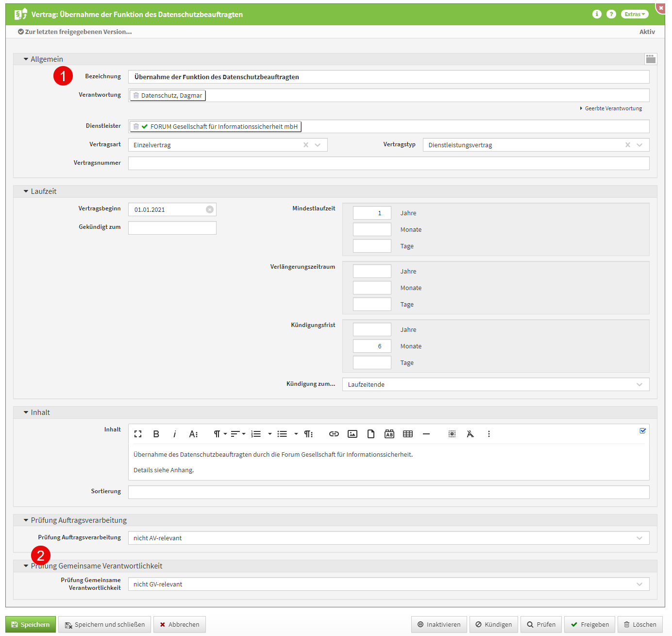Click the info icon in the header
Screen dimensions: 672x636
(597, 14)
